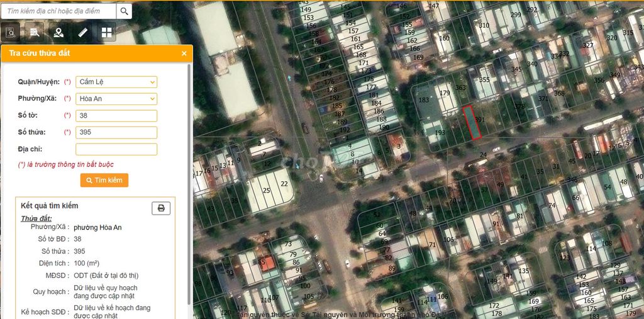Close the Tra cứu thửa đất panel
This screenshot has width=644, height=319.
(x=184, y=53)
